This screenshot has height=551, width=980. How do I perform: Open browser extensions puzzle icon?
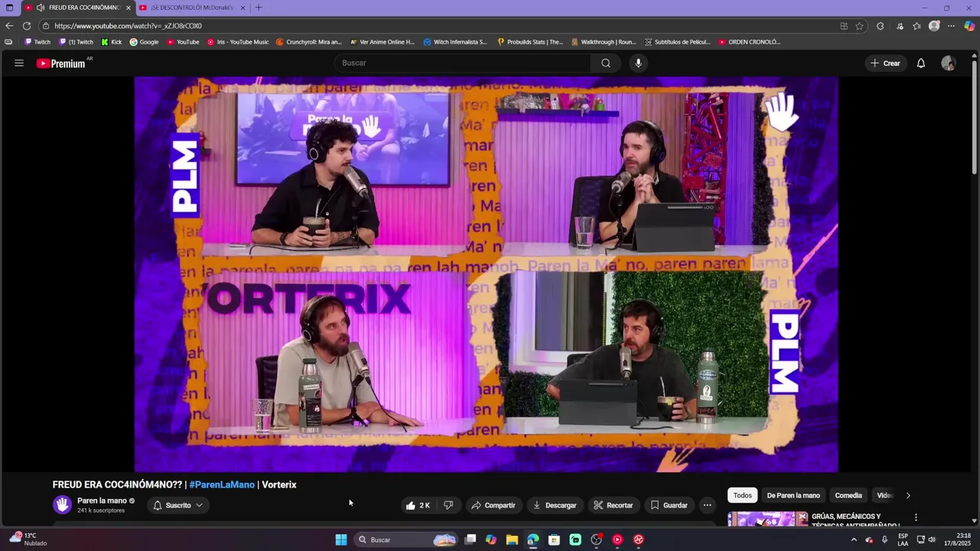point(880,26)
